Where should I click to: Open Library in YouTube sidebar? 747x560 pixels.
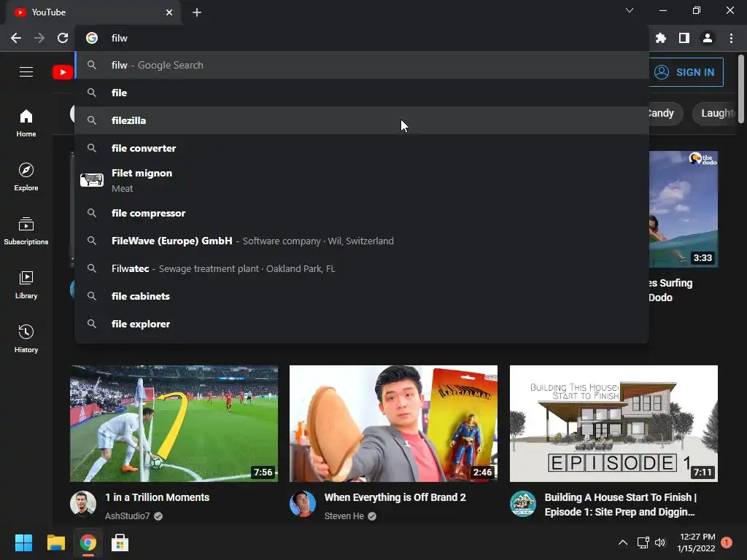coord(26,285)
